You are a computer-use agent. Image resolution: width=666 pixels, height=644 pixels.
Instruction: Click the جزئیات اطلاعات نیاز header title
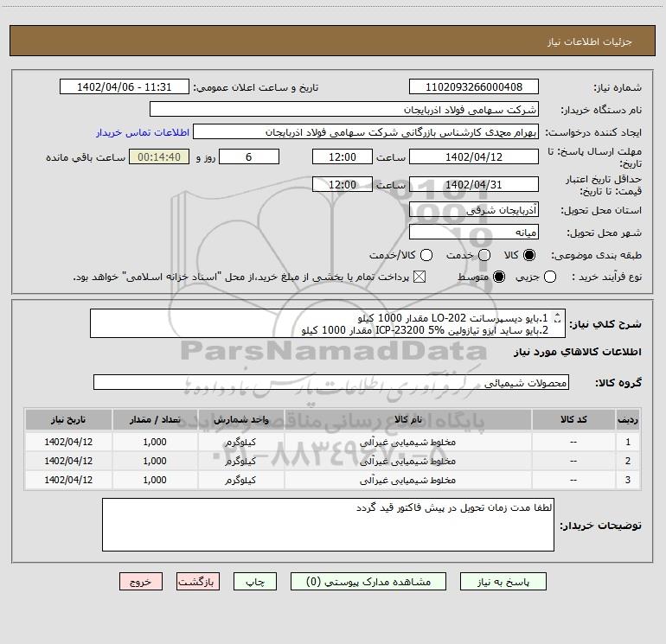(590, 41)
